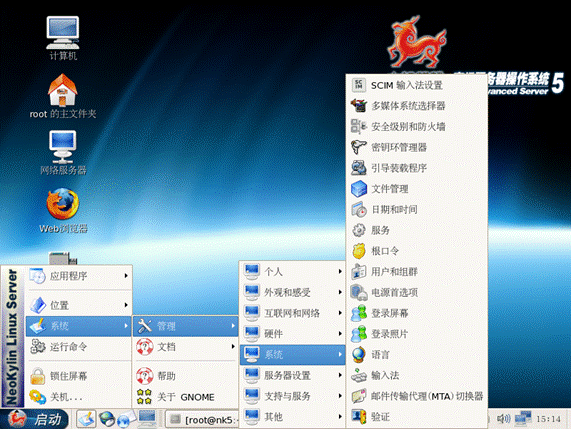
Task: Open 管理 administration submenu
Action: (186, 326)
